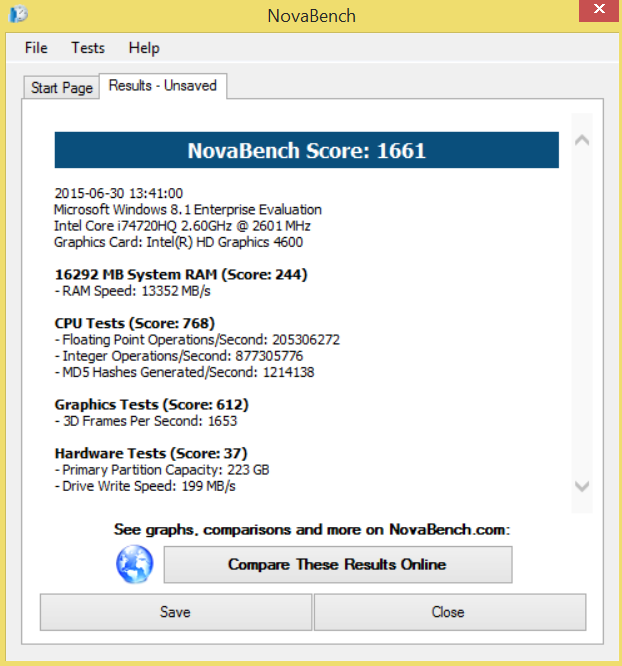This screenshot has width=622, height=666.
Task: Click the CPU Tests score heading
Action: (x=134, y=323)
